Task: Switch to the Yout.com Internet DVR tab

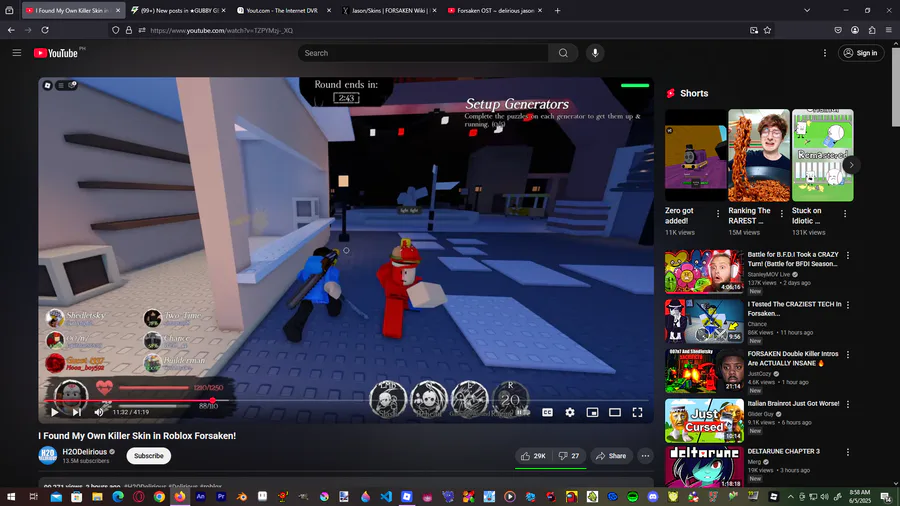Action: point(284,10)
